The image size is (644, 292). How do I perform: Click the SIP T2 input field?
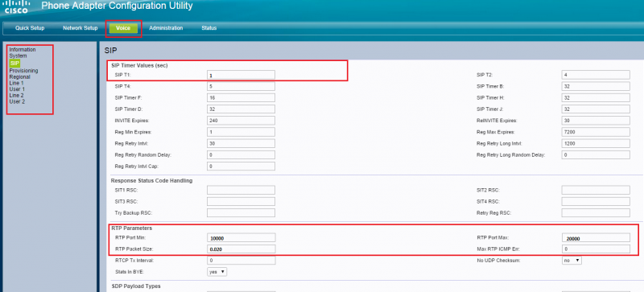(596, 75)
